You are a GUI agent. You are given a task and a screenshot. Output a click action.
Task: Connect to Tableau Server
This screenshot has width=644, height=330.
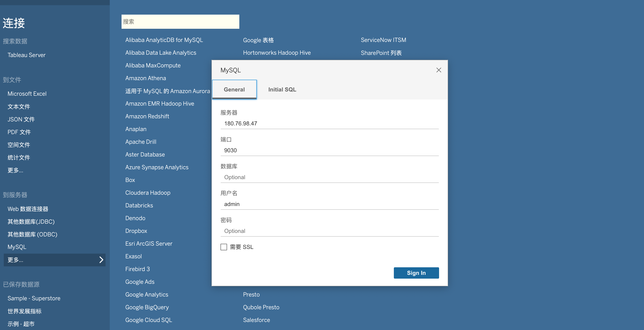[27, 55]
